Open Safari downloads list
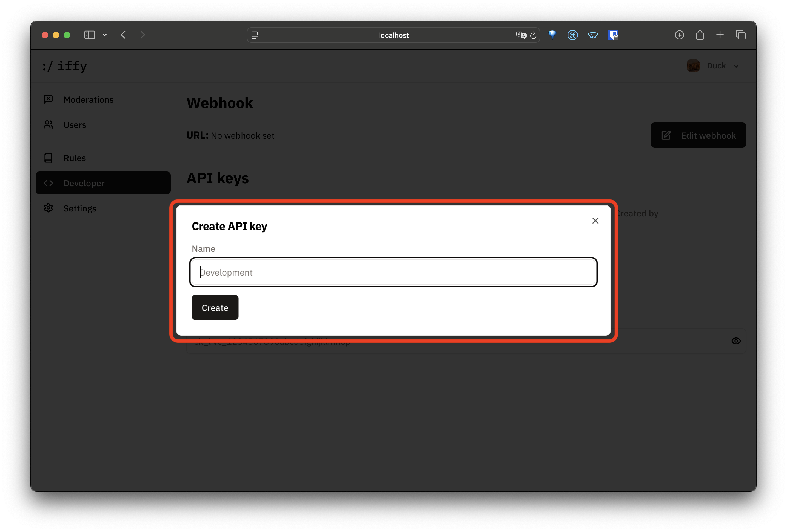Viewport: 787px width, 532px height. click(679, 35)
